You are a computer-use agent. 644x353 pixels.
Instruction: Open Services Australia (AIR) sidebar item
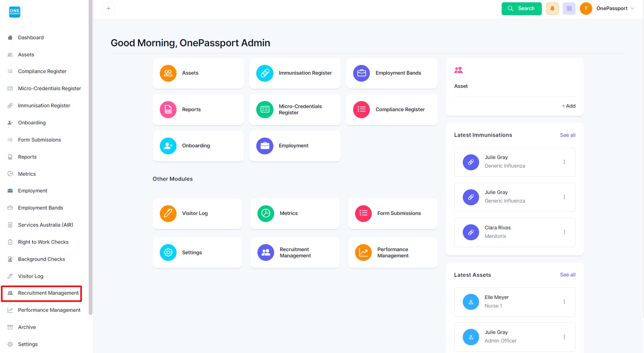[45, 225]
